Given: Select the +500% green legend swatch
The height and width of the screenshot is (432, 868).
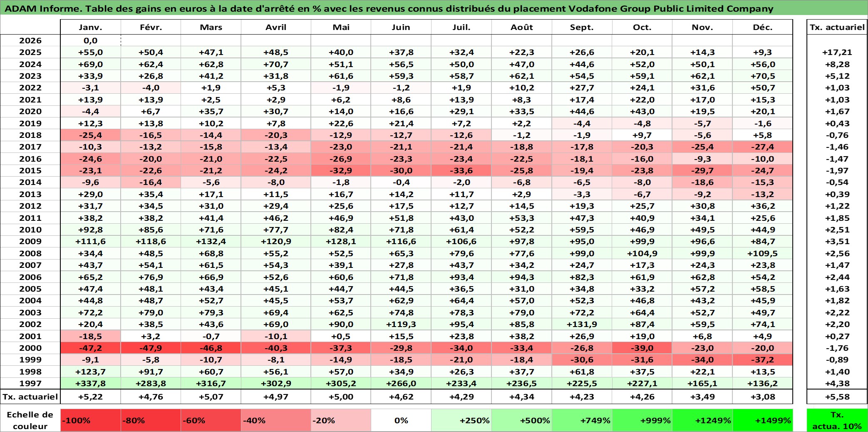Looking at the screenshot, I should pyautogui.click(x=522, y=420).
